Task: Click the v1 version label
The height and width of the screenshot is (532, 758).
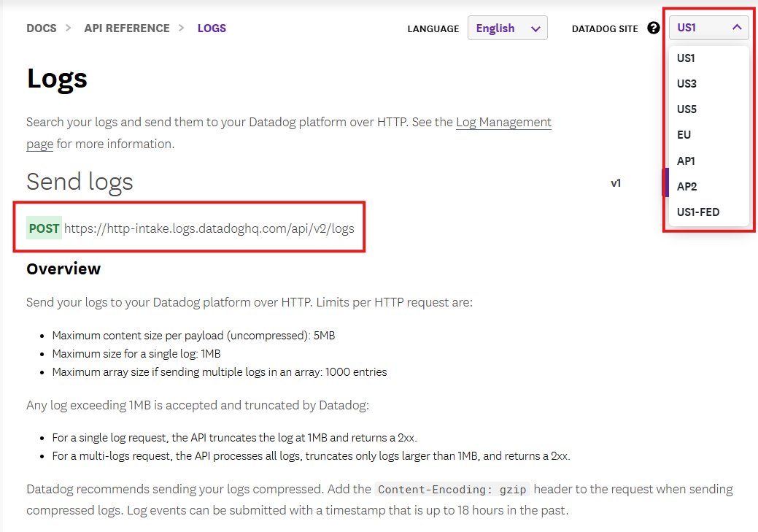Action: pyautogui.click(x=616, y=184)
